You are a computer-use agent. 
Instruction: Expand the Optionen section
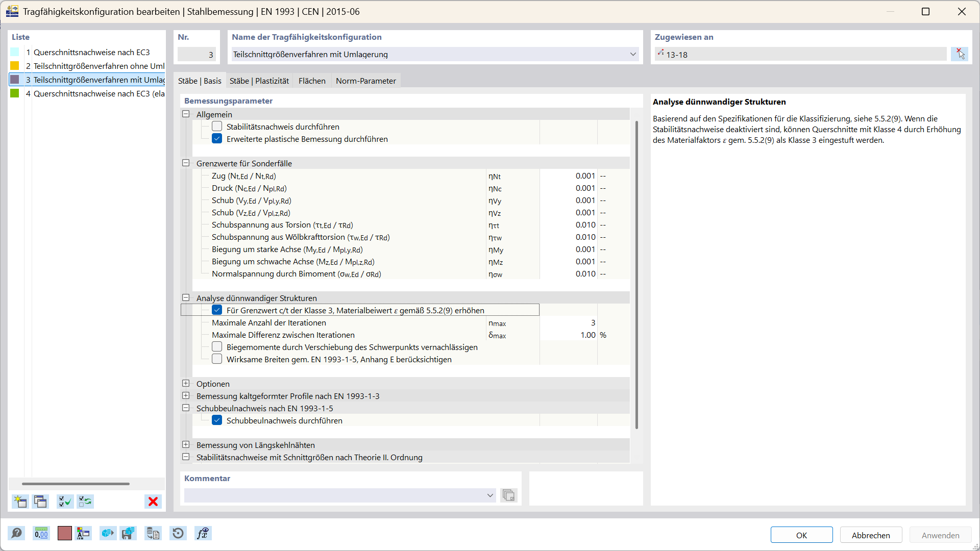click(186, 384)
